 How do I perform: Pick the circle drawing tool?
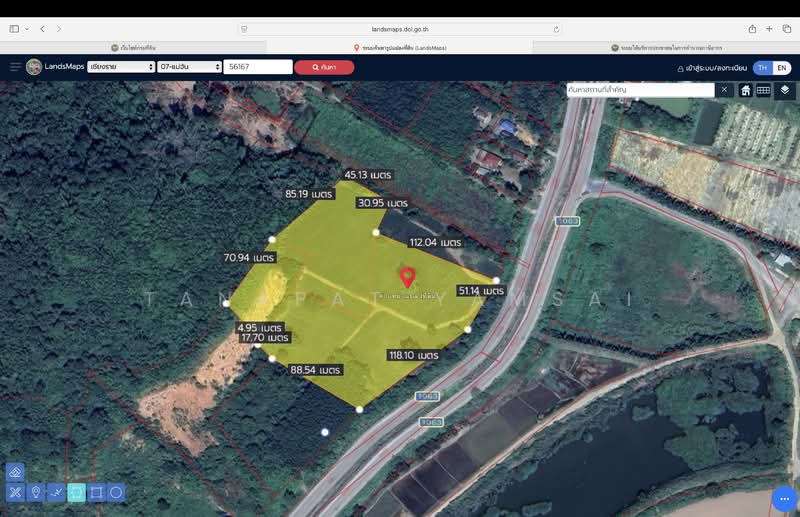[x=116, y=492]
